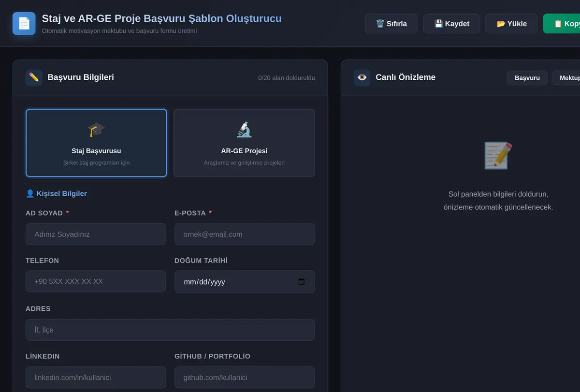The image size is (580, 392).
Task: Reset the form with Sıfırla
Action: tap(391, 24)
